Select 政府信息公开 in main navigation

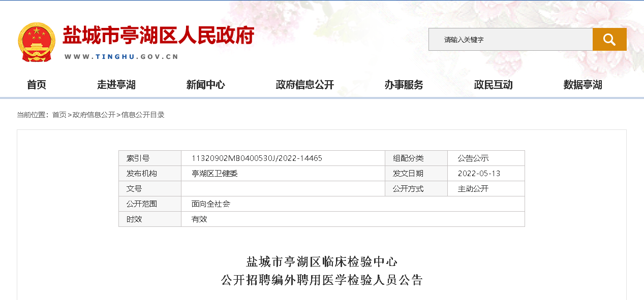pyautogui.click(x=304, y=85)
